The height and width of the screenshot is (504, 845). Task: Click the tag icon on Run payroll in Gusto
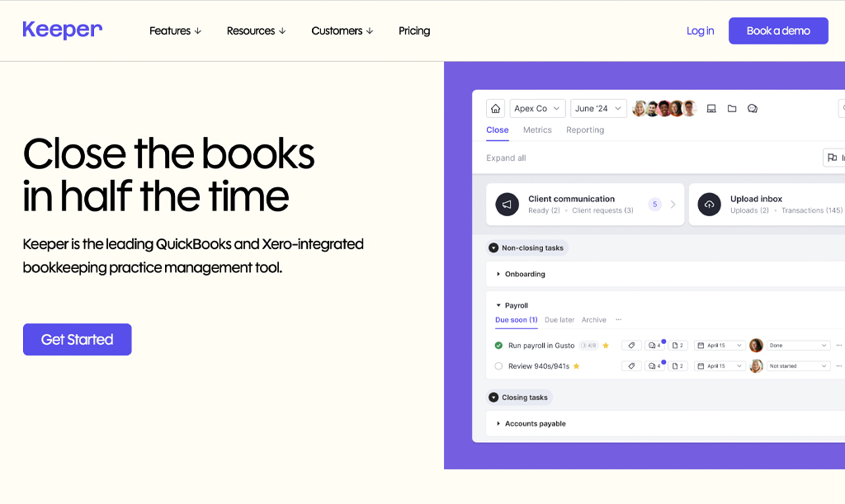pos(631,346)
